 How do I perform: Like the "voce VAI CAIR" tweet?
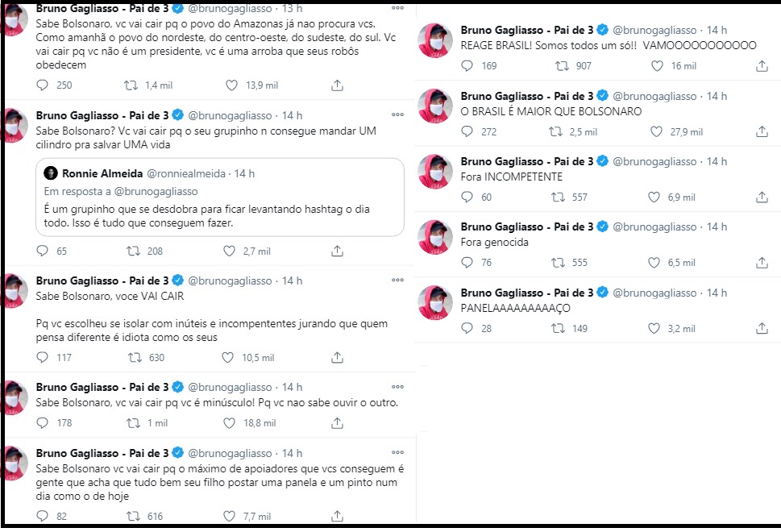[x=234, y=358]
